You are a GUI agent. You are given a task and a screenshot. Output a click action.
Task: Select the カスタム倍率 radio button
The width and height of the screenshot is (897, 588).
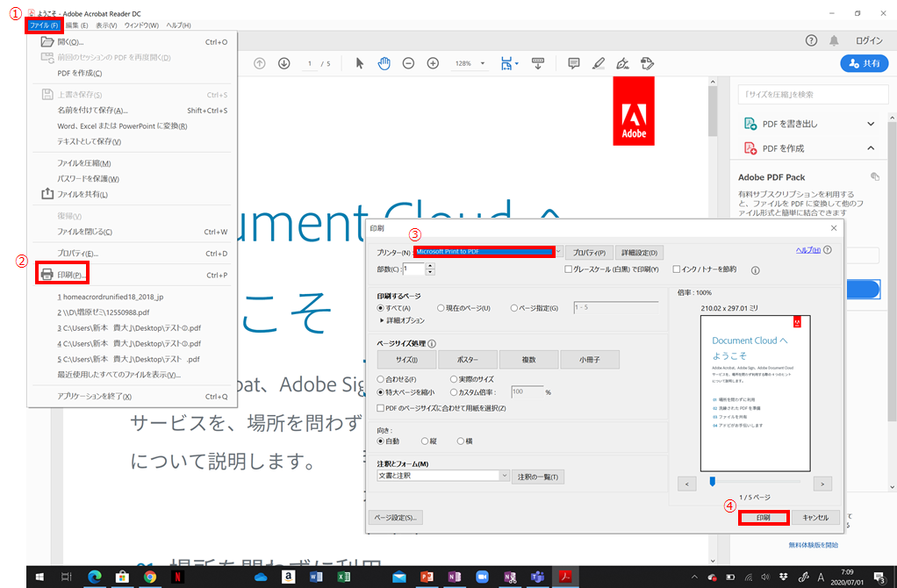(454, 391)
